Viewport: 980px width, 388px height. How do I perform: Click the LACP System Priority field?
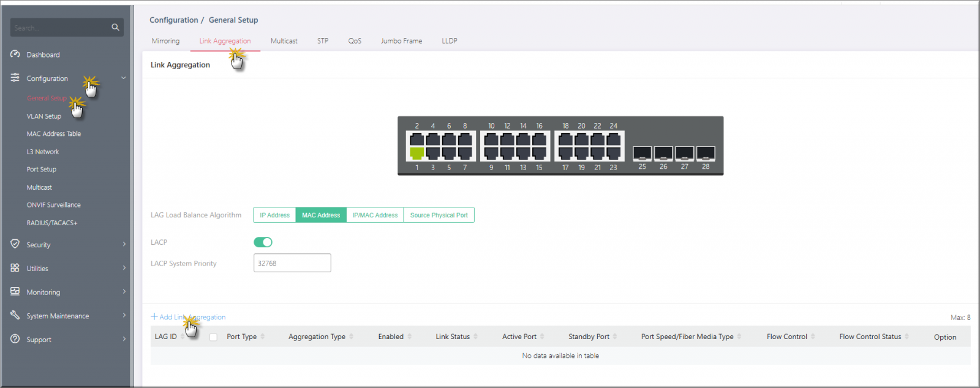click(x=292, y=263)
